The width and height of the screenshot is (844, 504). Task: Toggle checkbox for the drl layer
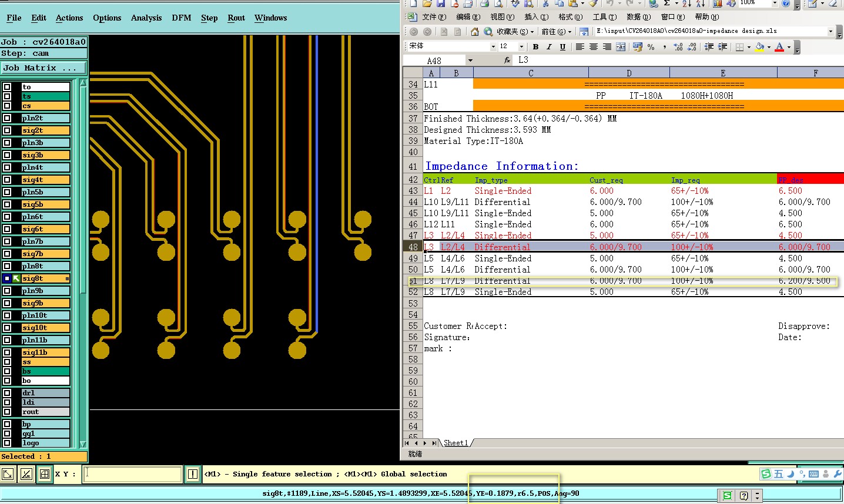coord(7,393)
